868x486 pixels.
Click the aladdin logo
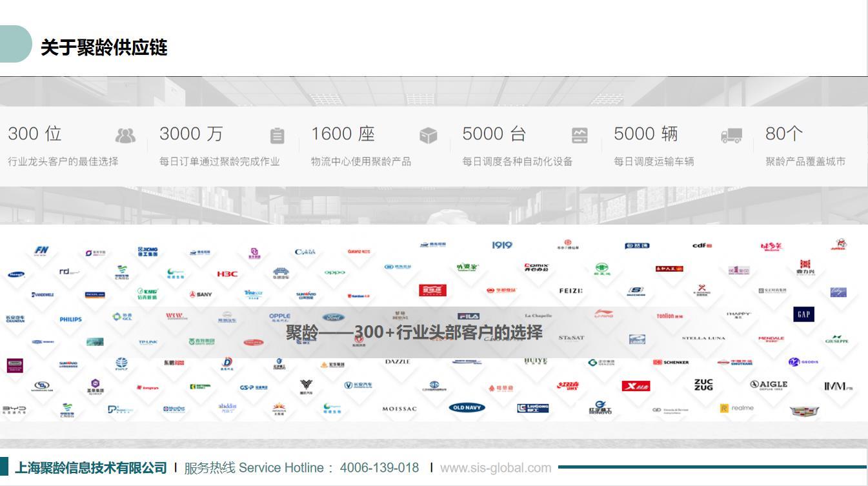point(227,407)
